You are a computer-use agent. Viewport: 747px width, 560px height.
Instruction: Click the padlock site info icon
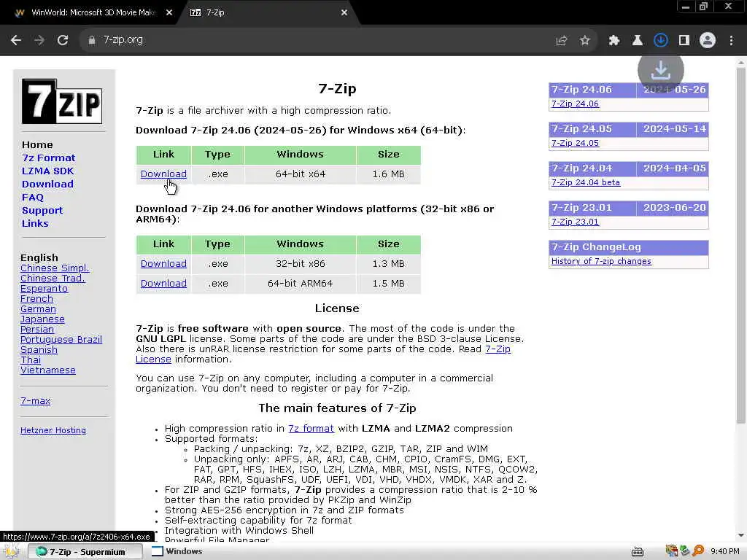click(92, 41)
